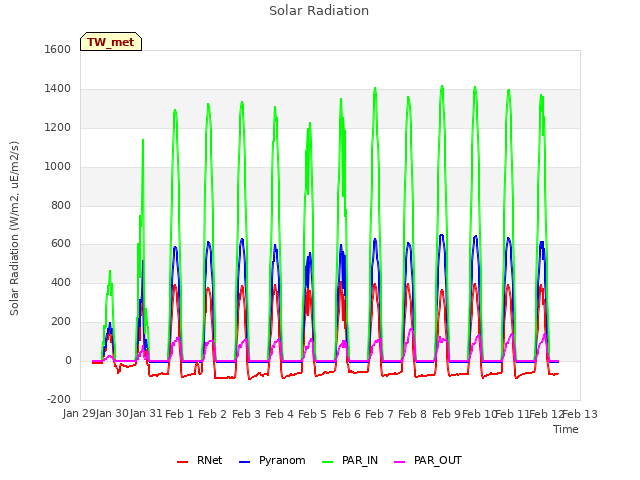Click the RNet red legend swatch
This screenshot has width=640, height=480.
[182, 462]
